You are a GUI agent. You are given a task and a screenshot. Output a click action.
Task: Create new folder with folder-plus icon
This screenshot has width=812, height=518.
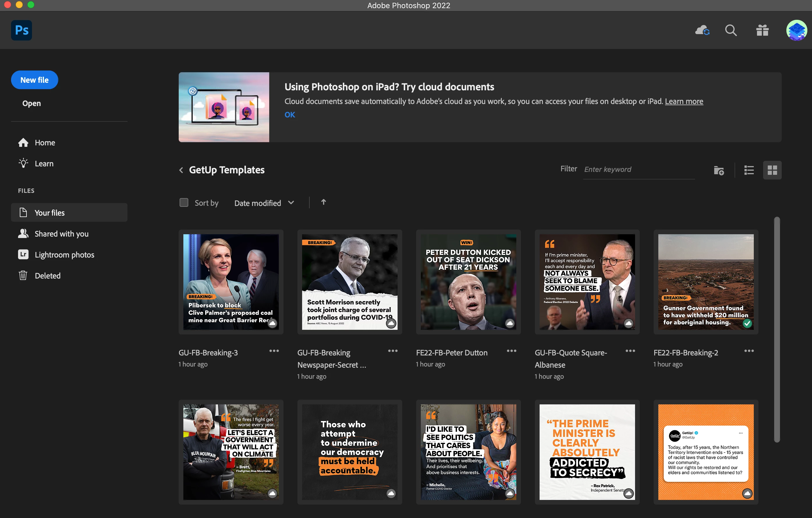pos(719,170)
